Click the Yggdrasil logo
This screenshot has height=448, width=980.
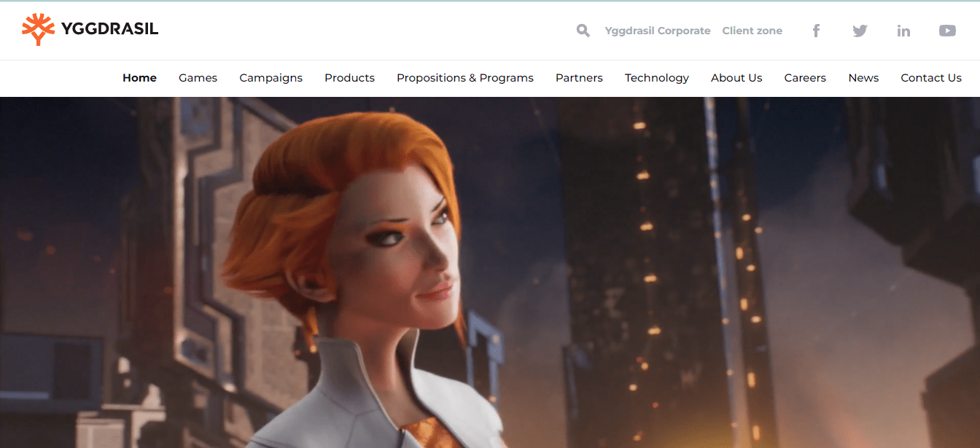point(90,30)
